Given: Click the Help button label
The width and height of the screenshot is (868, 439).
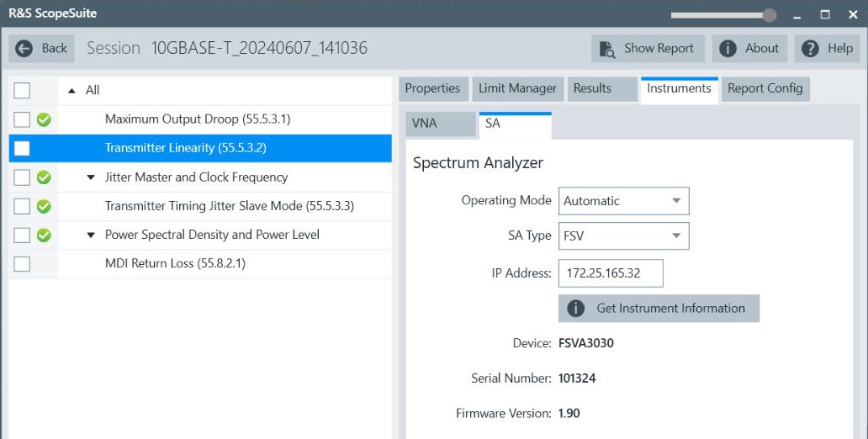Looking at the screenshot, I should [840, 49].
